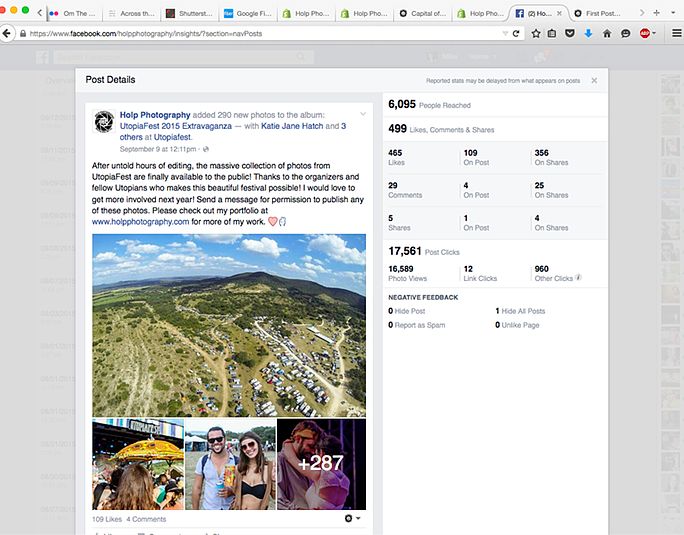Click the 12 Link Clicks stat

[480, 273]
